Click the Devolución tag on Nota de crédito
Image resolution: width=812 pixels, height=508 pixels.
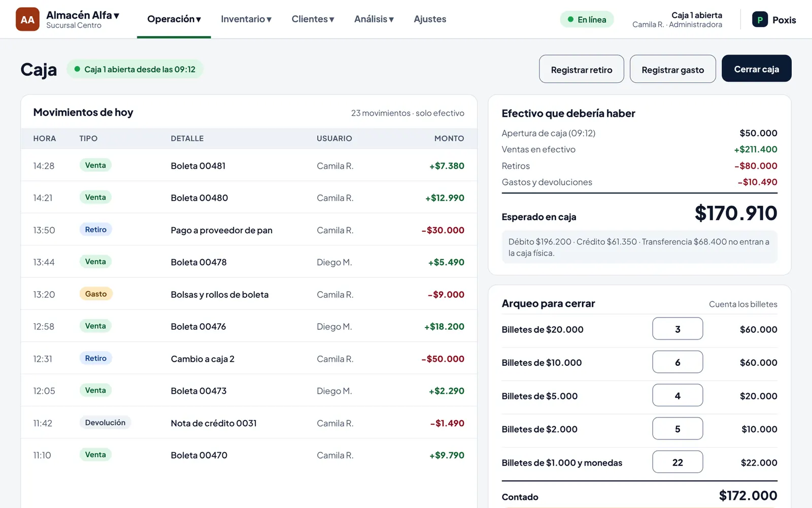[105, 423]
